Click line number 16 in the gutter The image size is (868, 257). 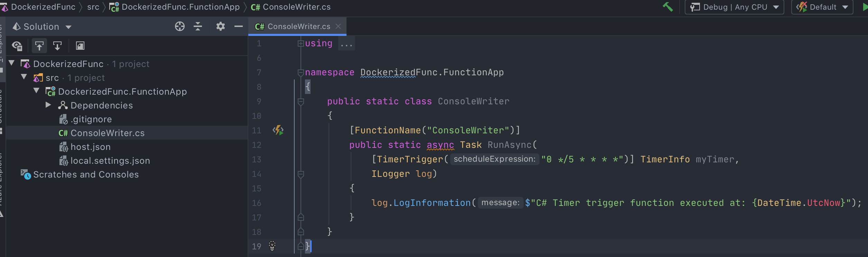pyautogui.click(x=257, y=203)
